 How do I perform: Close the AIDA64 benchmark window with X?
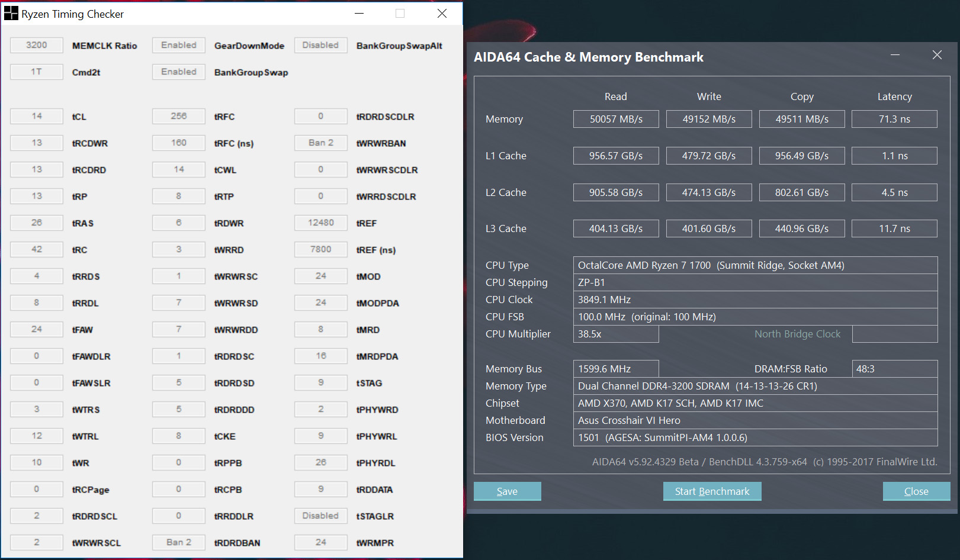tap(937, 55)
